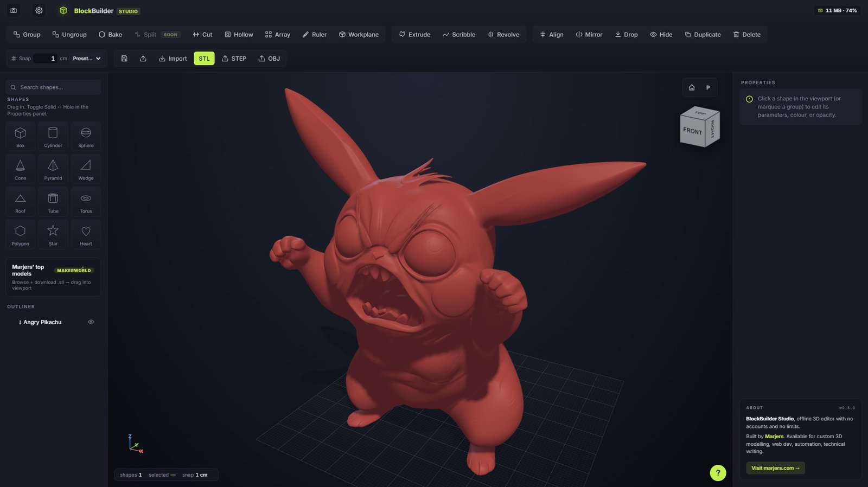Click the upload/open file icon
The image size is (868, 487).
pos(143,59)
